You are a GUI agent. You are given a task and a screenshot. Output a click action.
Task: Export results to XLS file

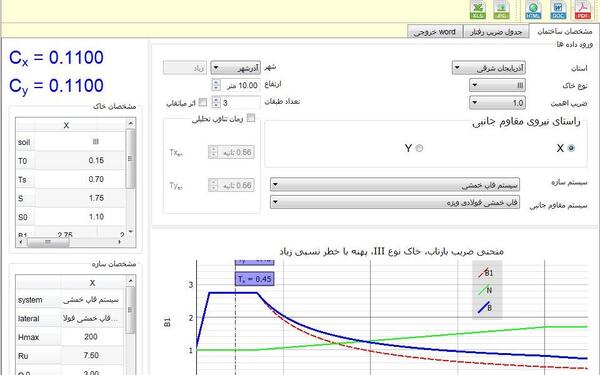click(478, 10)
